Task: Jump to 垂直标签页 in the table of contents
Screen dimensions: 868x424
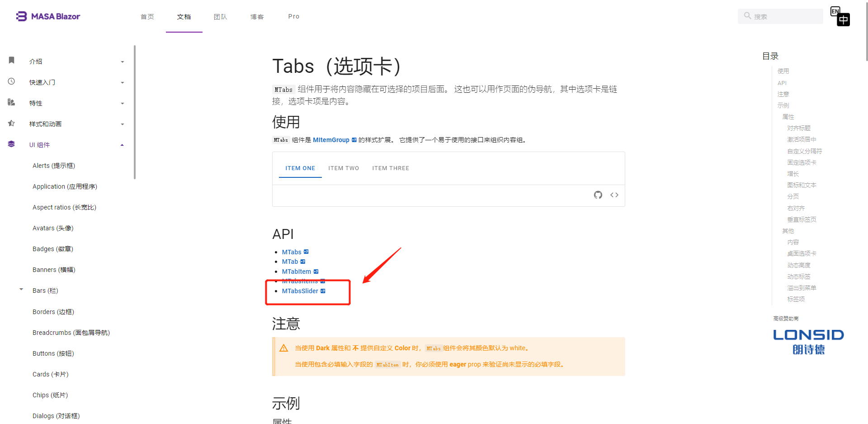Action: [x=802, y=219]
